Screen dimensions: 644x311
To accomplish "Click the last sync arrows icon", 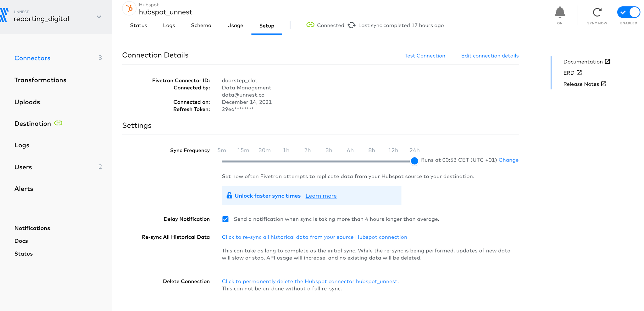I will [x=352, y=25].
